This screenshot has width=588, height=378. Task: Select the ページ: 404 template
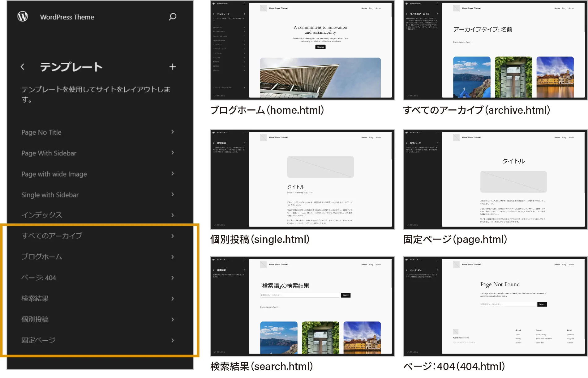point(39,278)
